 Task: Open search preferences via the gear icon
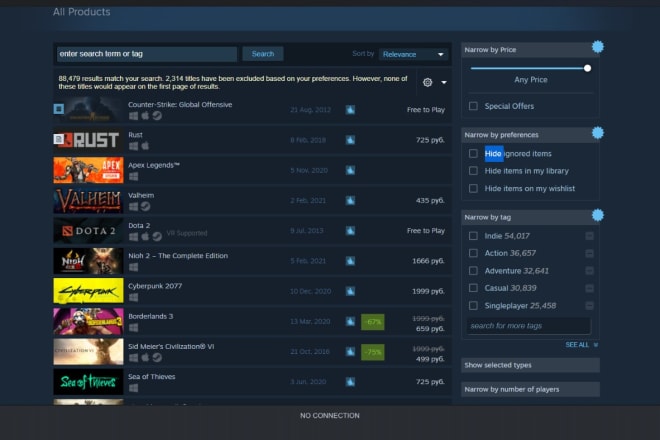tap(427, 82)
